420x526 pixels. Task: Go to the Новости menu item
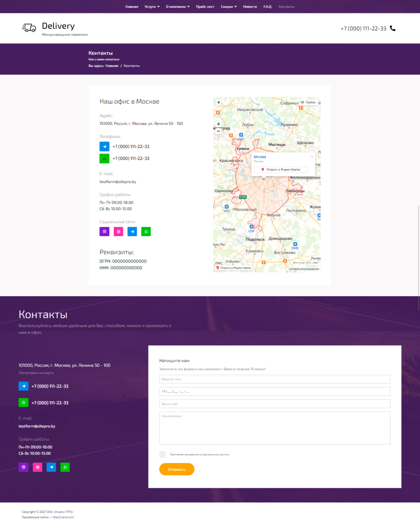[x=250, y=7]
